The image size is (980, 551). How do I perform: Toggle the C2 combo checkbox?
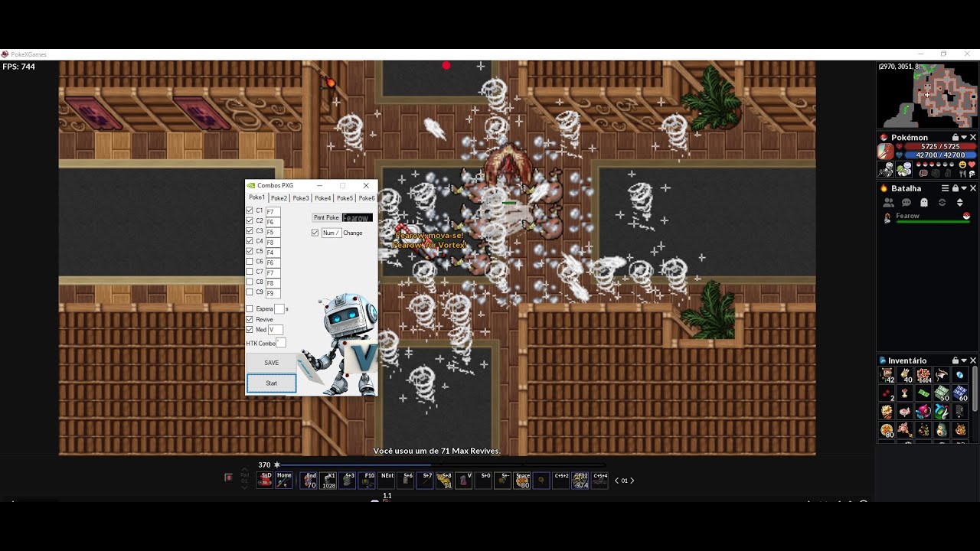click(250, 220)
